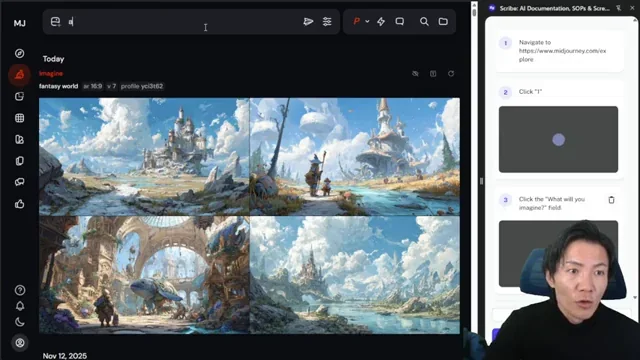Open the prompt settings sliders icon
This screenshot has height=360, width=640.
(327, 22)
